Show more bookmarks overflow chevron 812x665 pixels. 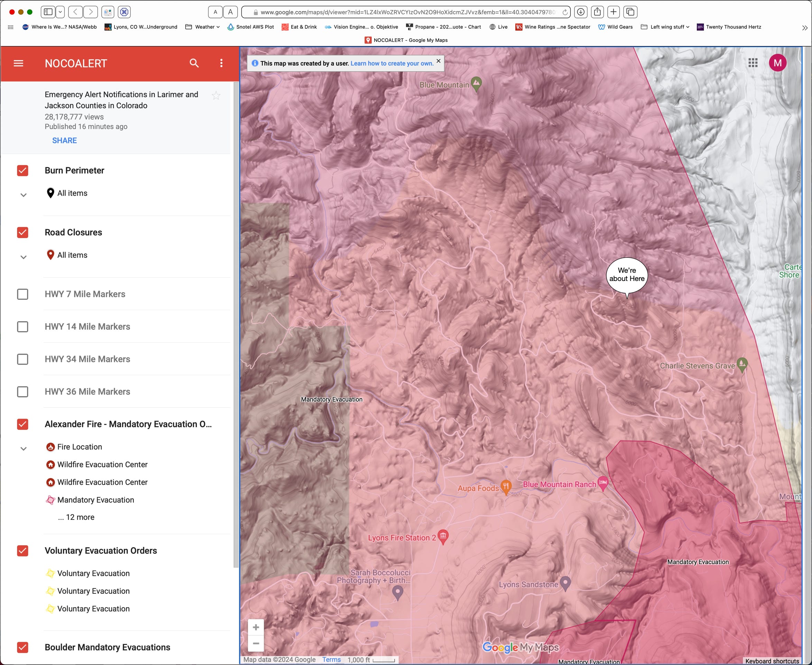pos(804,28)
